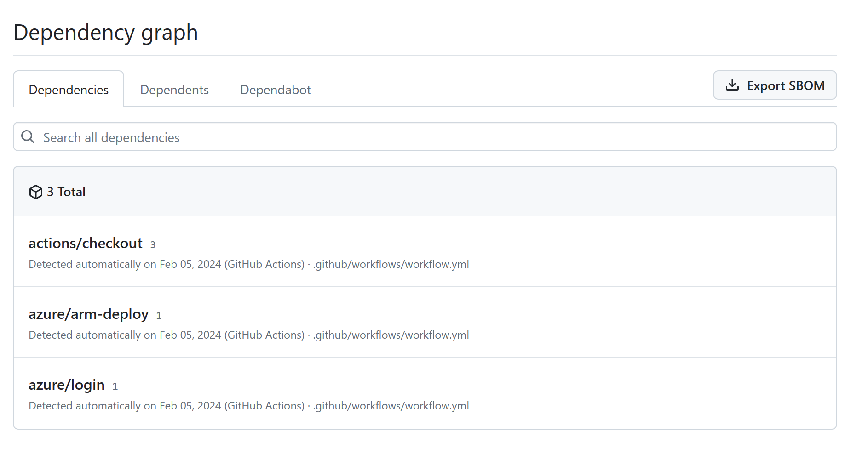
Task: Open the azure/login dependency
Action: 67,385
